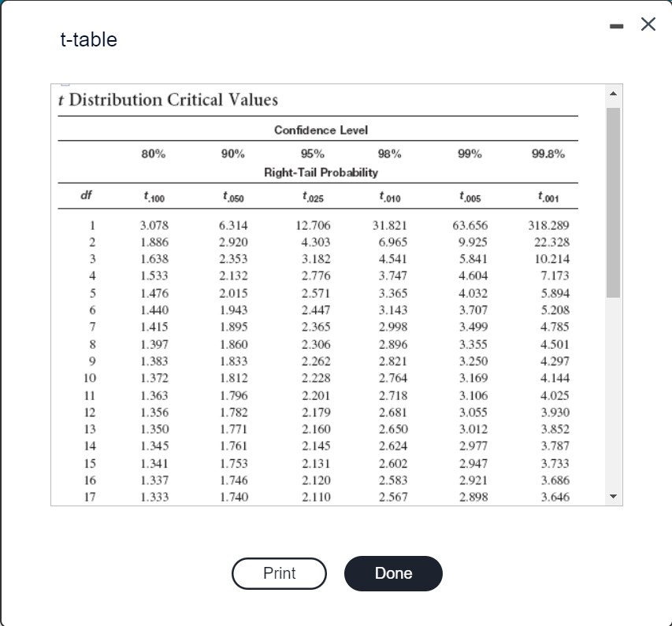This screenshot has height=626, width=672.
Task: Click the t-table dialog title
Action: click(89, 39)
